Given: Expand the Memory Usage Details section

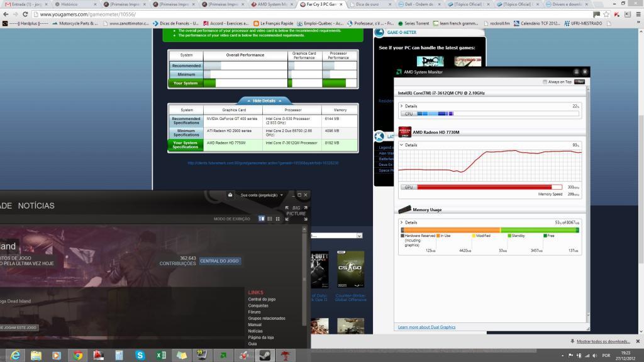Looking at the screenshot, I should pos(402,222).
